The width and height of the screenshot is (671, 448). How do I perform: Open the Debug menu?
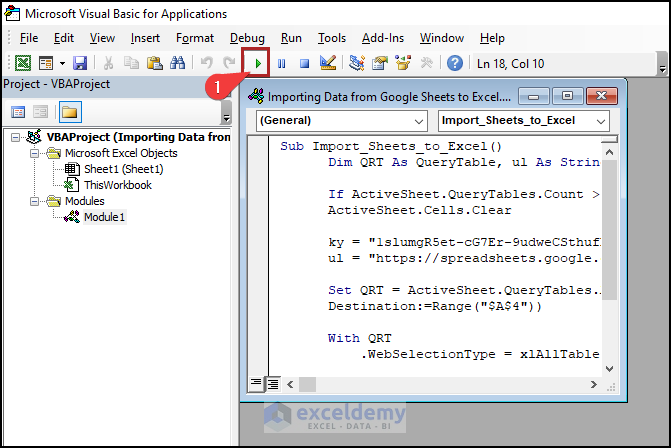[247, 38]
